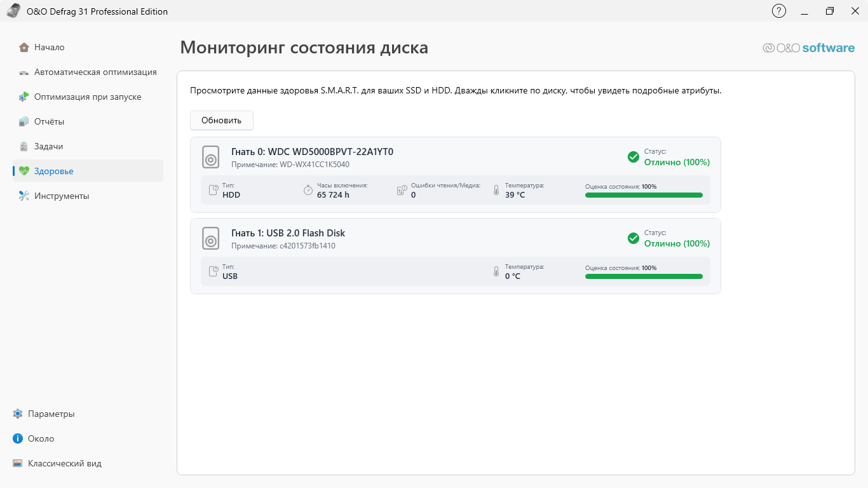868x488 pixels.
Task: Click the thermometer icon showing 0 °C
Action: coord(496,271)
